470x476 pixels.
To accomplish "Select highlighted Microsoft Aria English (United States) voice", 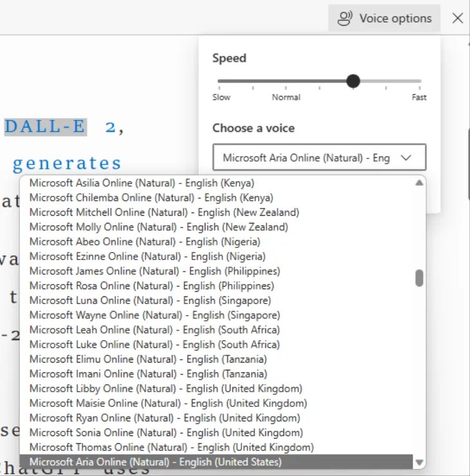I will point(216,462).
